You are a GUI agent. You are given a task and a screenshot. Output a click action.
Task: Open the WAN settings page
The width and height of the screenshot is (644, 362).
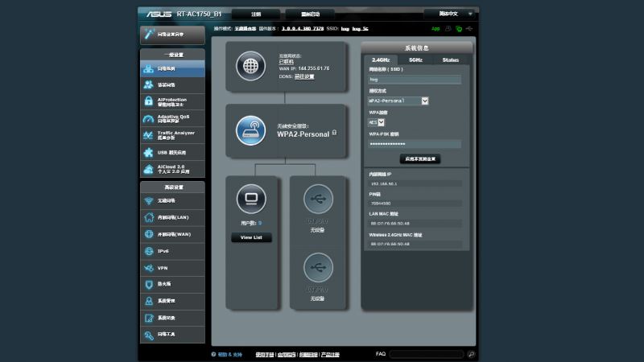point(172,234)
